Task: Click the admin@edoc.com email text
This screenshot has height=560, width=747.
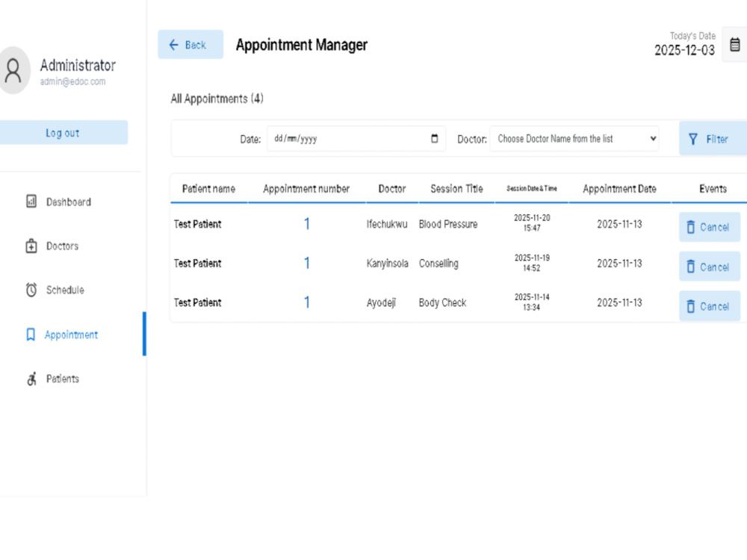Action: pyautogui.click(x=73, y=81)
